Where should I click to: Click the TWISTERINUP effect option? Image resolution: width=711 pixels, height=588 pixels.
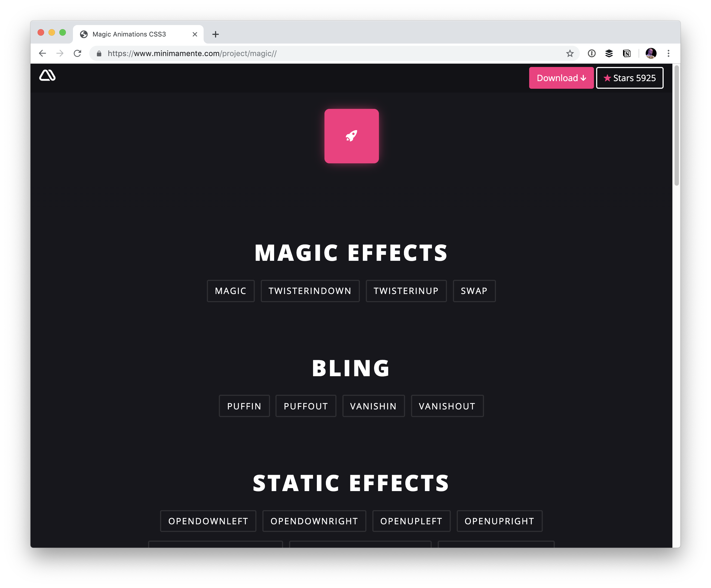click(x=406, y=290)
